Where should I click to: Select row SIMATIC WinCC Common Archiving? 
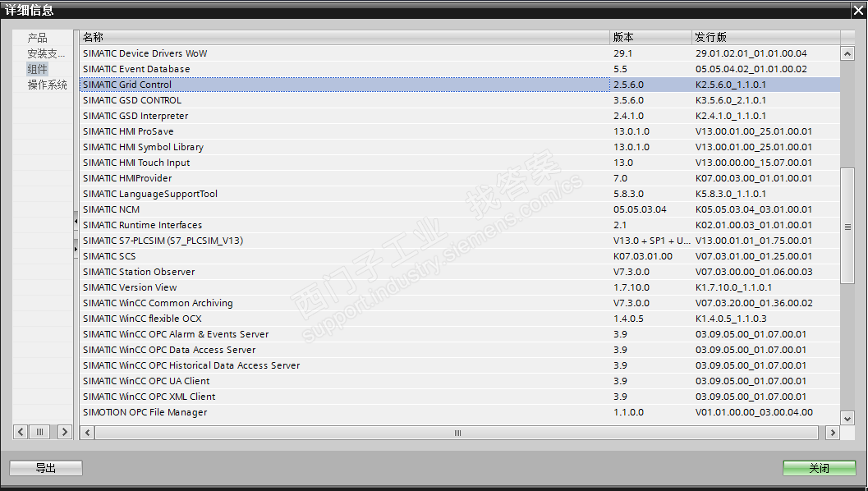coord(460,303)
